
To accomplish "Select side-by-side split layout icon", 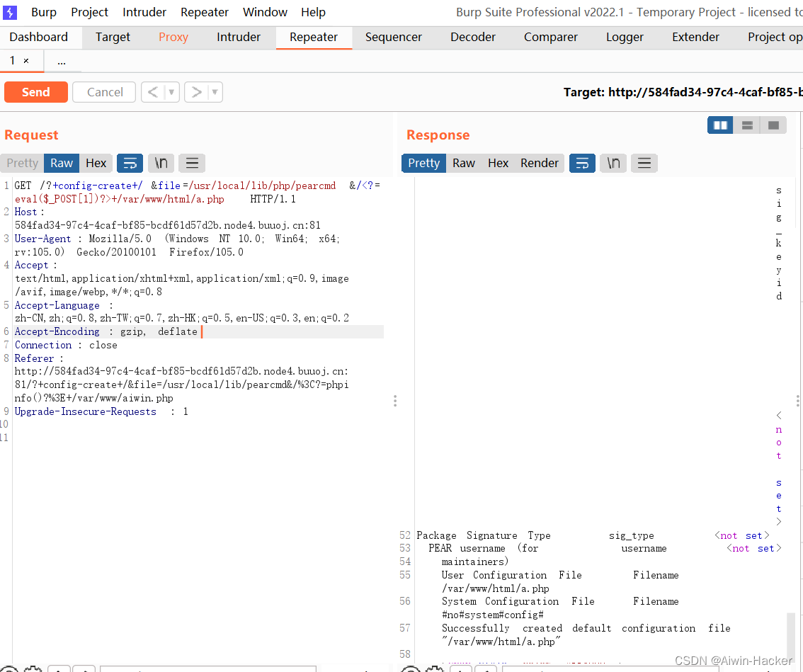I will tap(721, 125).
